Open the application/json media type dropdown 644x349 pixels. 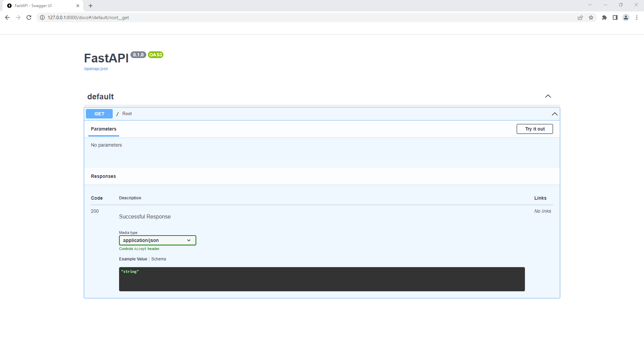pyautogui.click(x=158, y=240)
